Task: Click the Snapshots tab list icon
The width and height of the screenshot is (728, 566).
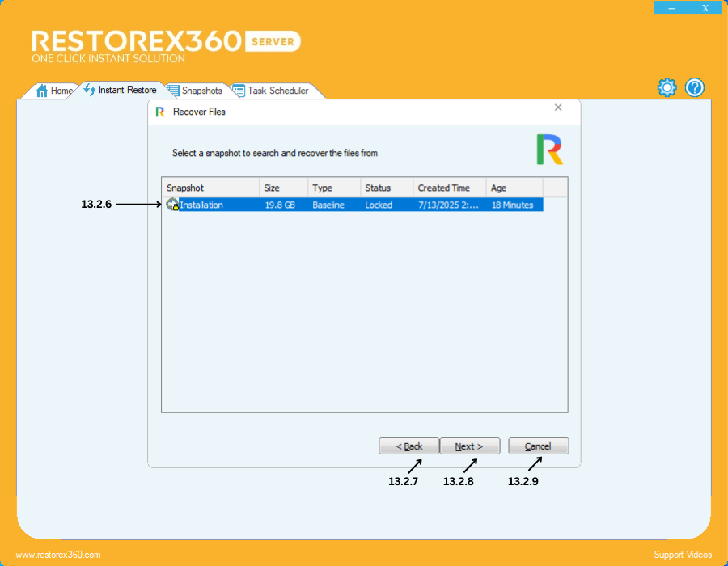Action: click(x=173, y=91)
